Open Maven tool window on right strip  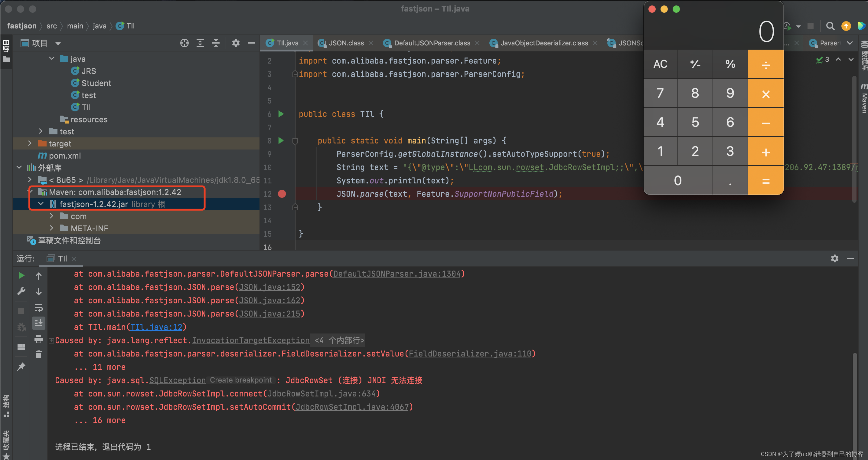pyautogui.click(x=864, y=98)
